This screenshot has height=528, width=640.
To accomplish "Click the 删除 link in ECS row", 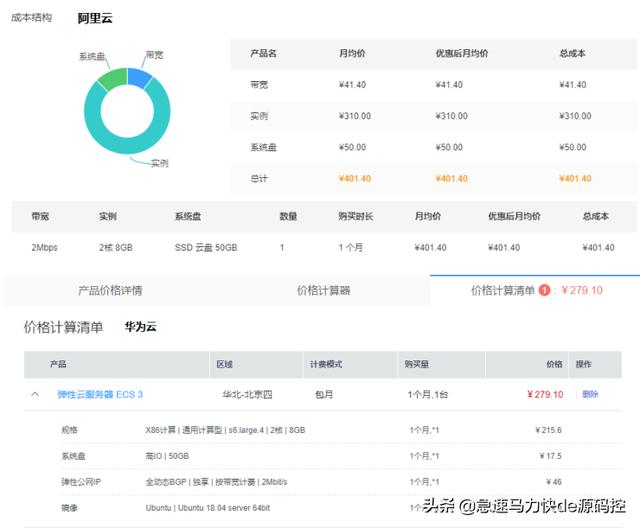I will pos(590,394).
